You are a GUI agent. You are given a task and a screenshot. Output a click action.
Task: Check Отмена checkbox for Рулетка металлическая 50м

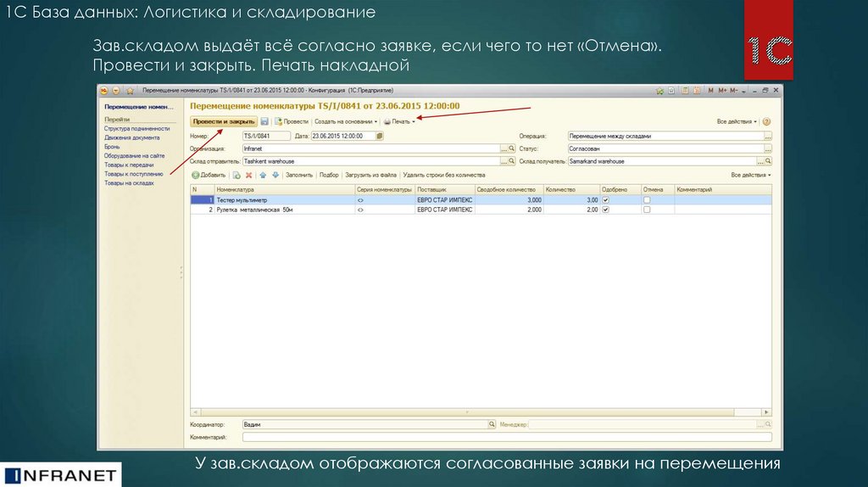pyautogui.click(x=647, y=210)
